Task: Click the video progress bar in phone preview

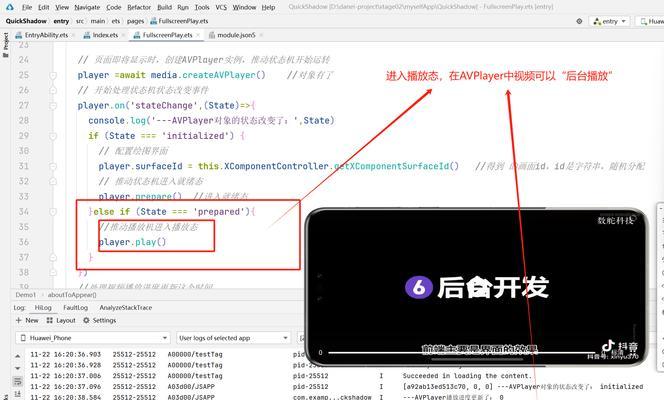Action: point(462,353)
